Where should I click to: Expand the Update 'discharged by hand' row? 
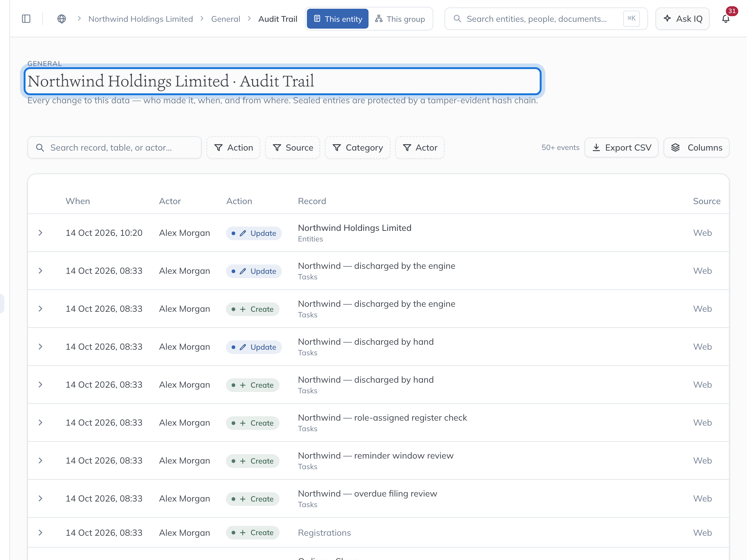[40, 347]
